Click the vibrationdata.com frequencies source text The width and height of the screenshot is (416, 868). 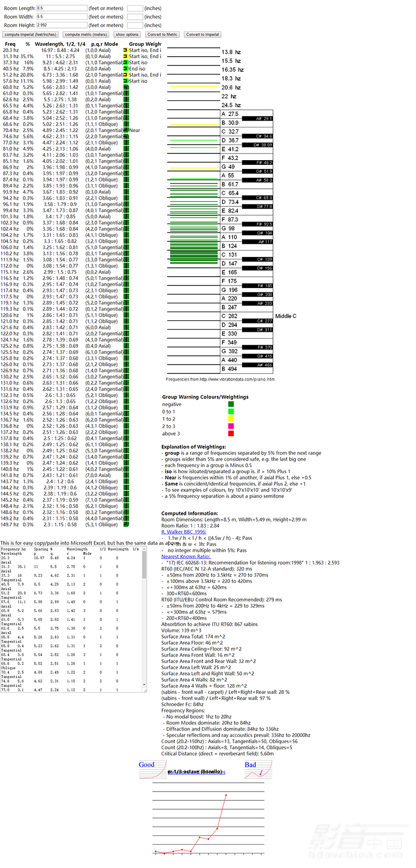(220, 379)
